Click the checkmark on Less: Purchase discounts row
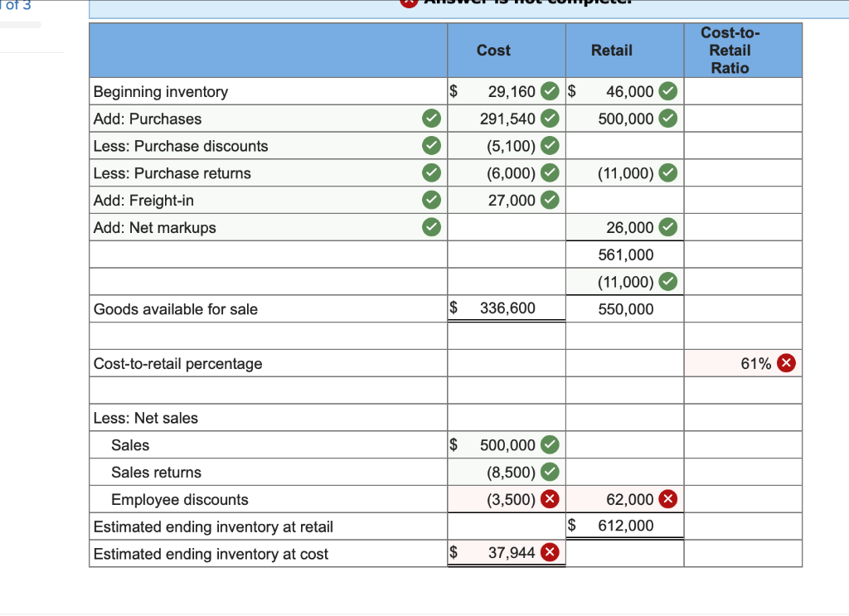Viewport: 849px width, 616px height. pyautogui.click(x=431, y=145)
